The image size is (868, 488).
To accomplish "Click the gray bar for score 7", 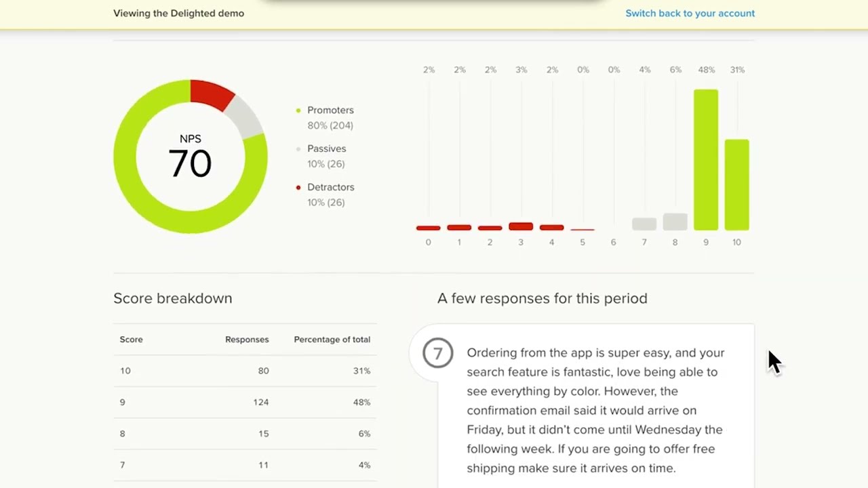I will coord(644,224).
